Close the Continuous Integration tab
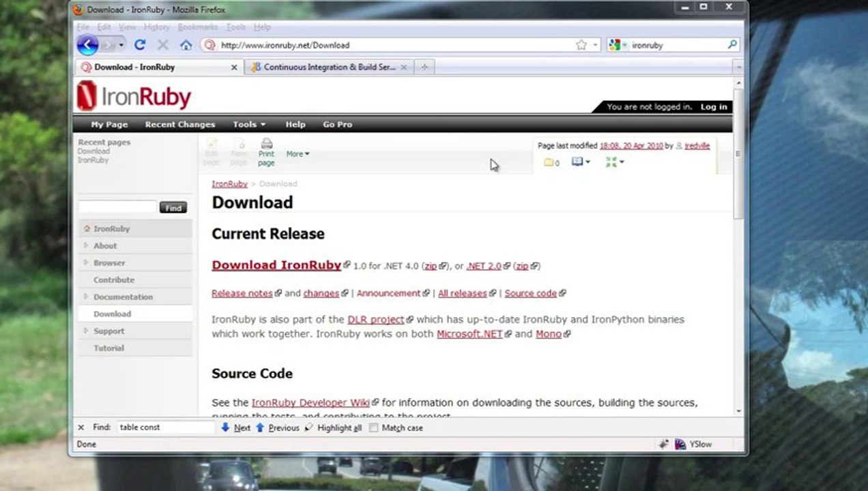 [404, 68]
